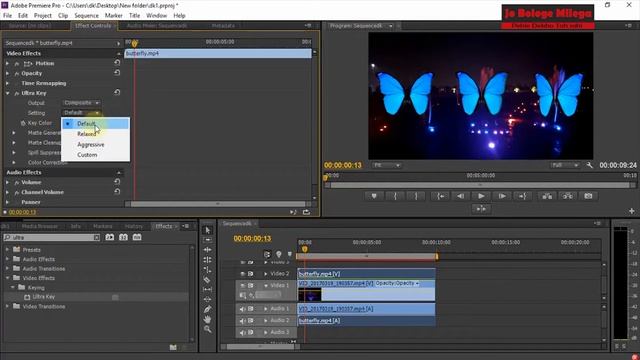Image resolution: width=640 pixels, height=360 pixels.
Task: Select the Track Select tool
Action: pyautogui.click(x=207, y=240)
